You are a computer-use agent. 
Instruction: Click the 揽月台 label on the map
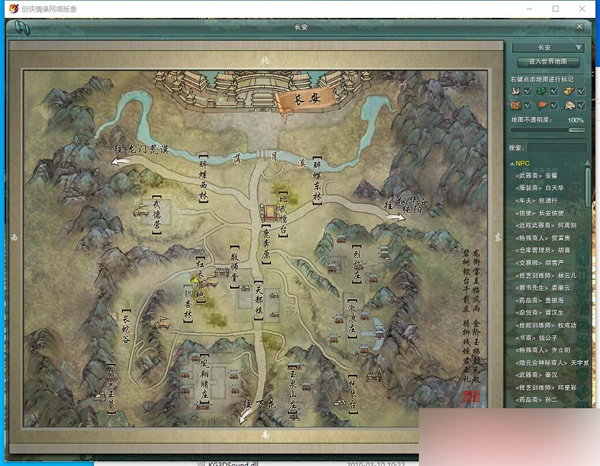(352, 393)
